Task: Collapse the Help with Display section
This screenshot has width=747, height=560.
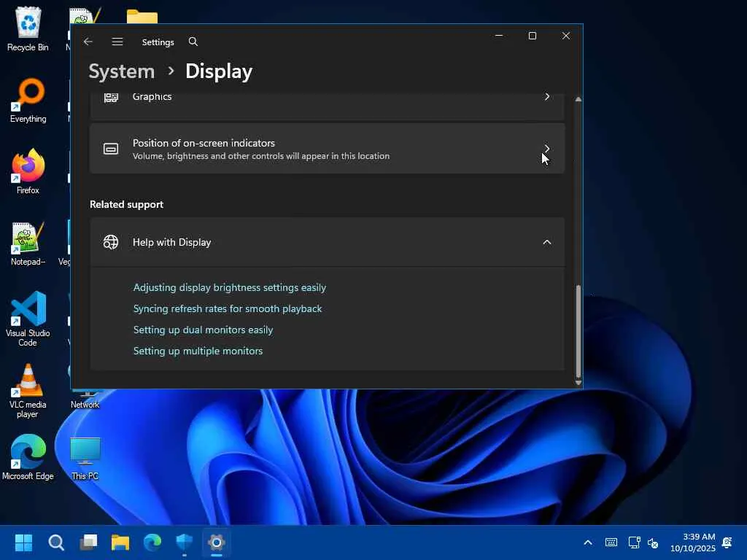Action: pyautogui.click(x=547, y=242)
